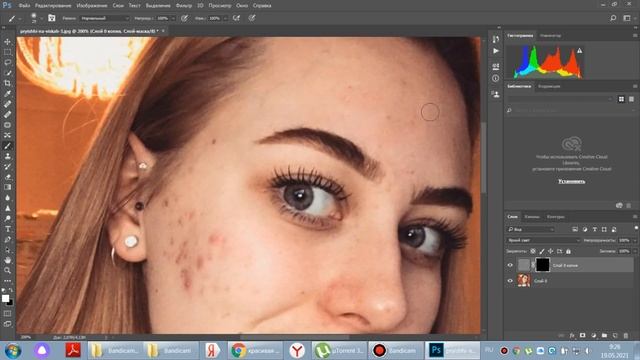
Task: Select the Lasso tool
Action: (x=7, y=62)
